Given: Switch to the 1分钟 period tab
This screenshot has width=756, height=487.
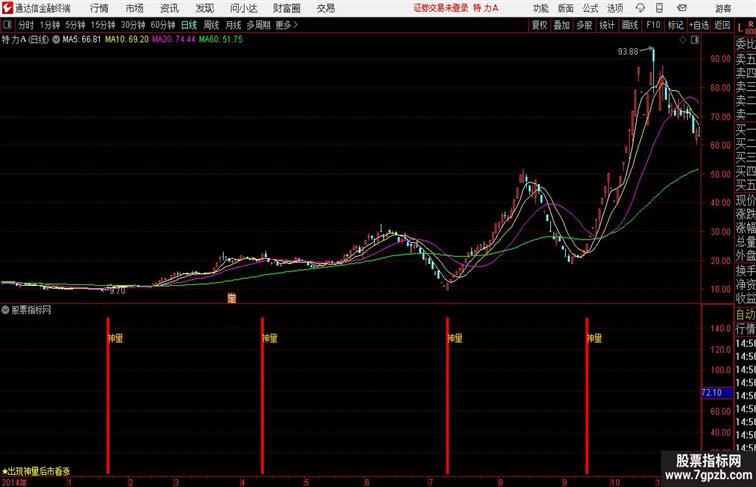Looking at the screenshot, I should click(x=49, y=25).
